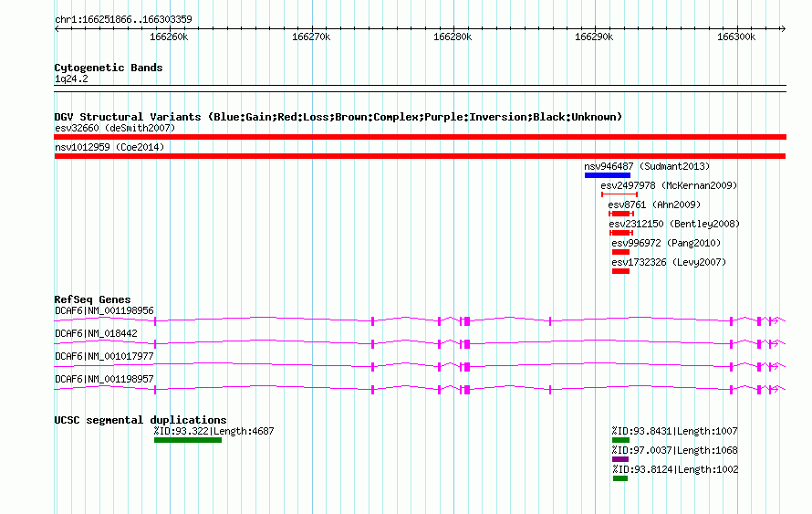Click the %ID:97.0037|Length:1068 label
This screenshot has height=514, width=812.
click(x=674, y=450)
